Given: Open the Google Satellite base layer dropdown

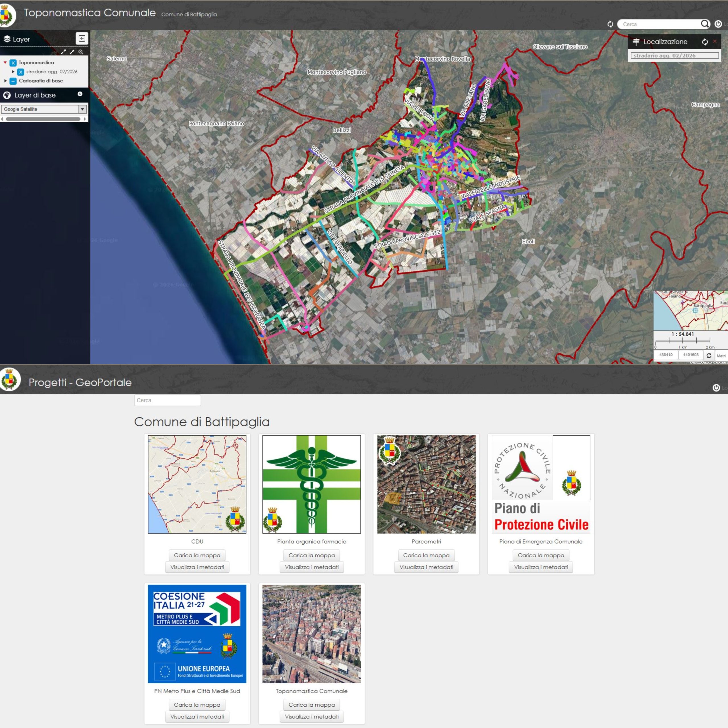Looking at the screenshot, I should pyautogui.click(x=82, y=109).
